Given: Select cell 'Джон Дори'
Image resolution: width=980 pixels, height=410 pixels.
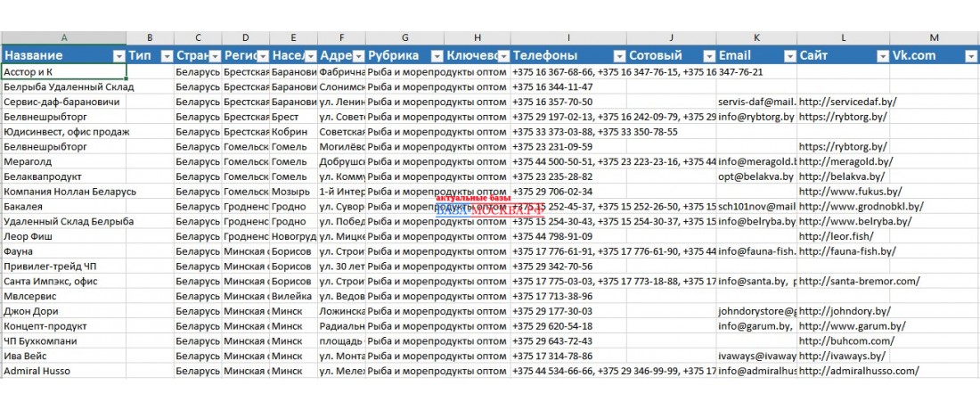Looking at the screenshot, I should tap(64, 311).
